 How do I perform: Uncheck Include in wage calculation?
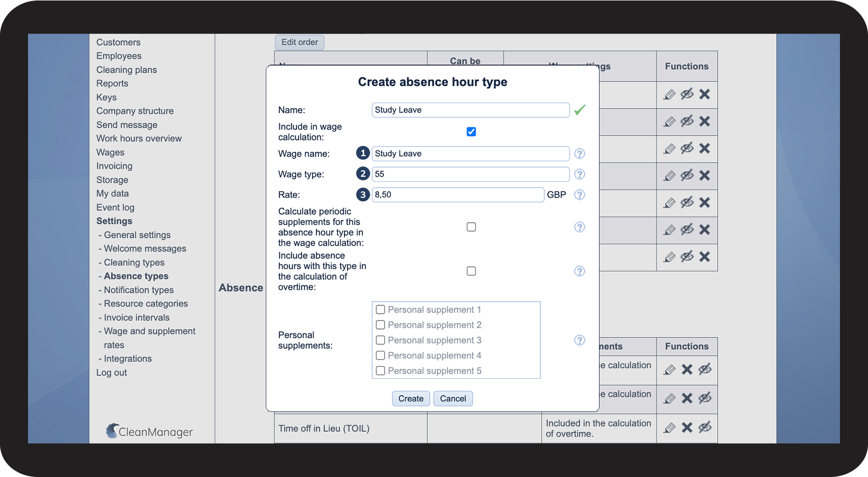pyautogui.click(x=471, y=132)
